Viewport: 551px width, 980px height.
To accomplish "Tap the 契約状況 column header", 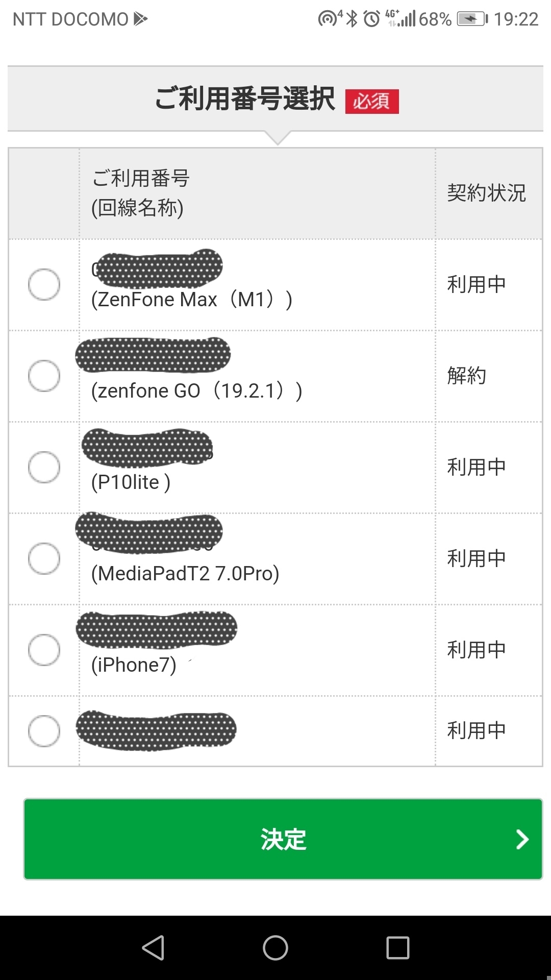I will (486, 193).
